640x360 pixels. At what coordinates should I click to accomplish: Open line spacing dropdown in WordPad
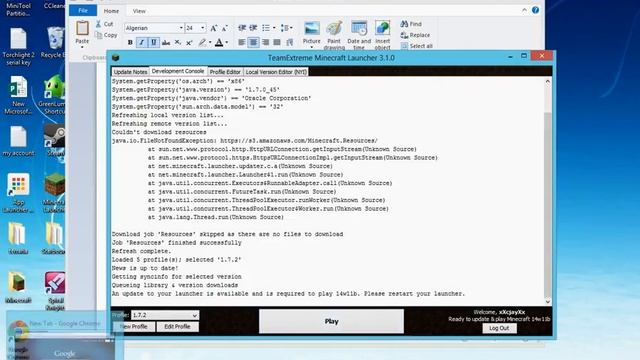coord(286,28)
